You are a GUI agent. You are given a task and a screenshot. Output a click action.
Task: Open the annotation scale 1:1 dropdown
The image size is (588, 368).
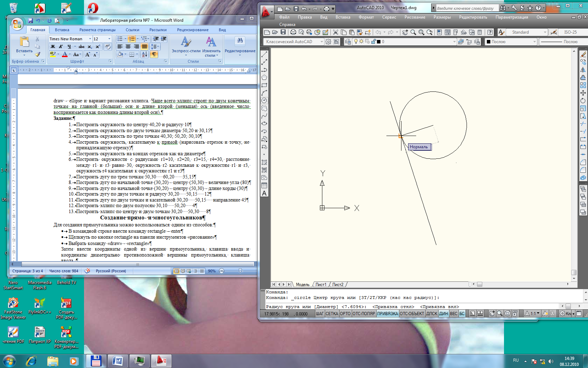point(534,314)
